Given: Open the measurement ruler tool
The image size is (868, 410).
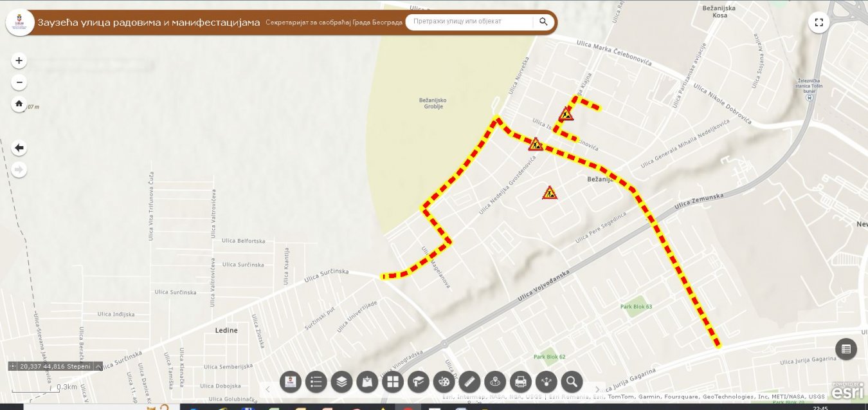Looking at the screenshot, I should tap(469, 382).
